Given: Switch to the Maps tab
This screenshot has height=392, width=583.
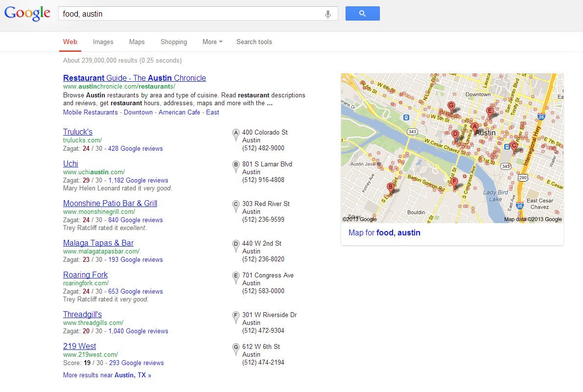Looking at the screenshot, I should [x=137, y=42].
